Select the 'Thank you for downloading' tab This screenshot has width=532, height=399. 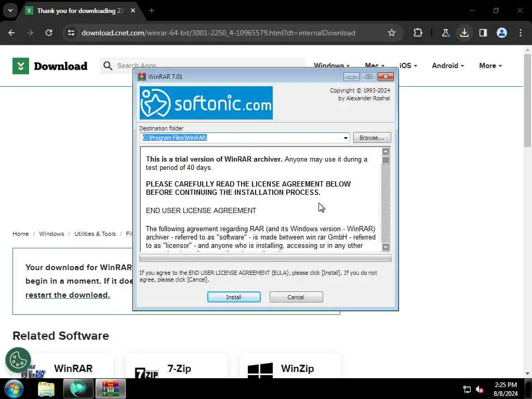tap(79, 11)
